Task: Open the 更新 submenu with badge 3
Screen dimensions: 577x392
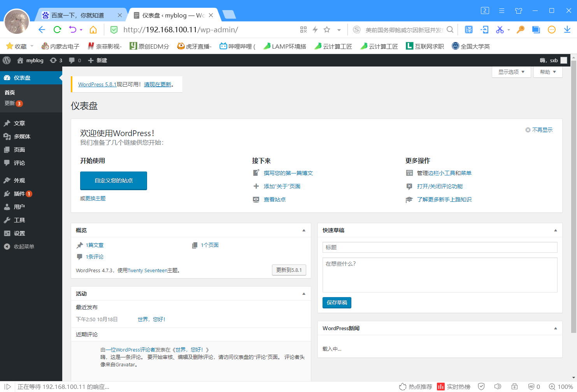Action: pos(14,103)
